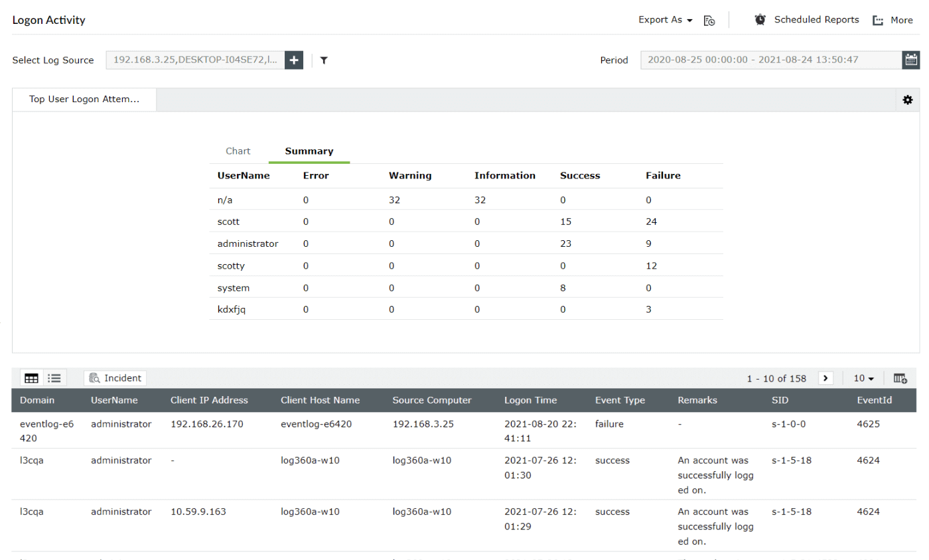
Task: Click the Period date range field
Action: 772,60
